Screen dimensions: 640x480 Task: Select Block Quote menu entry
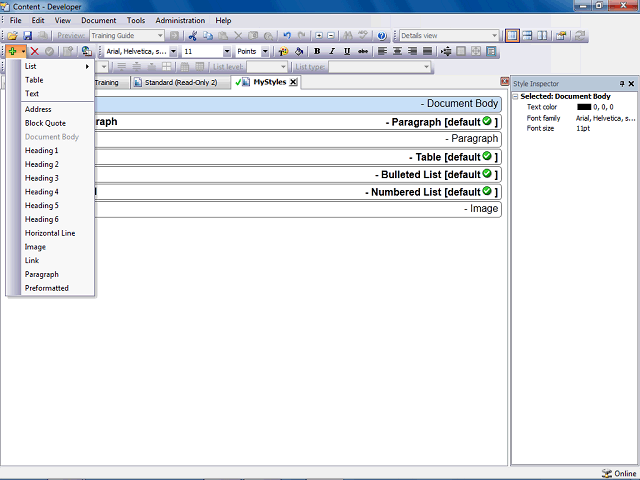pos(57,123)
